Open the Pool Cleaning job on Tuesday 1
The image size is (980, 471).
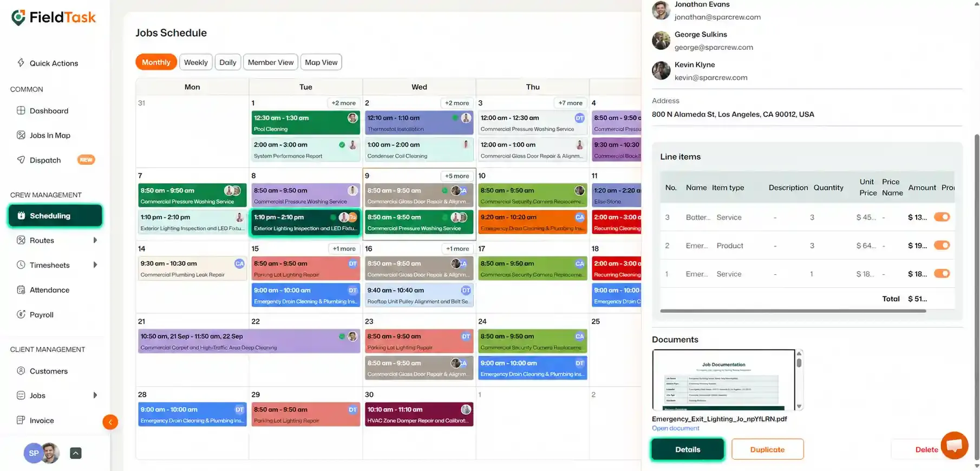click(306, 123)
